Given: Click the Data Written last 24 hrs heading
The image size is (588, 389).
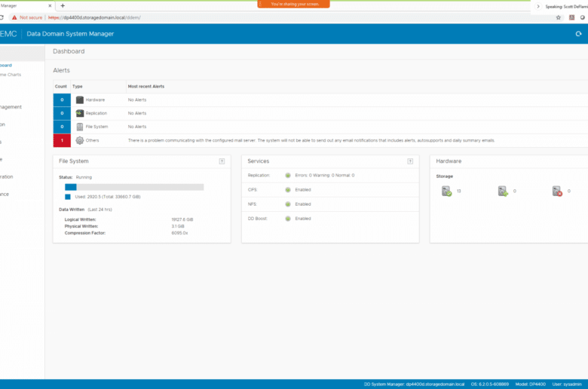Looking at the screenshot, I should point(85,210).
